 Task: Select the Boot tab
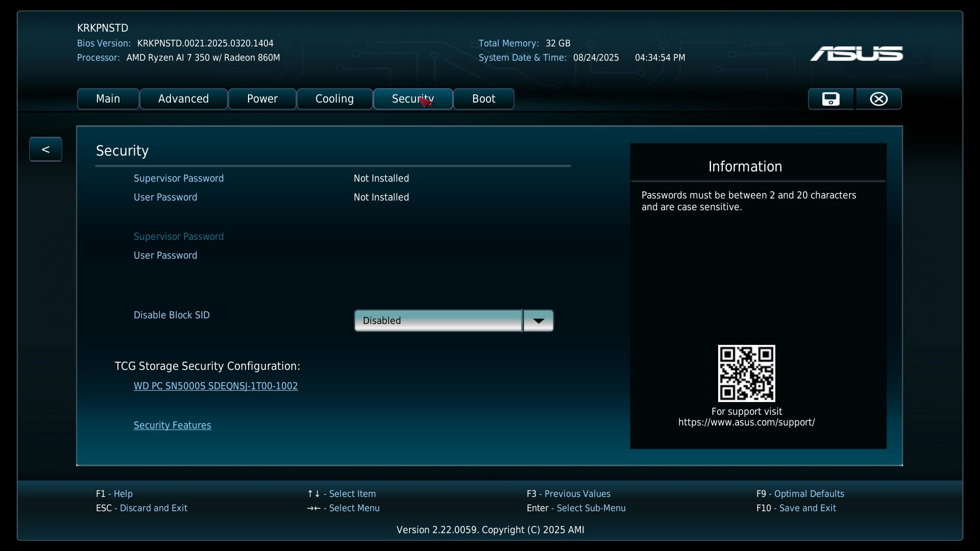pos(483,99)
